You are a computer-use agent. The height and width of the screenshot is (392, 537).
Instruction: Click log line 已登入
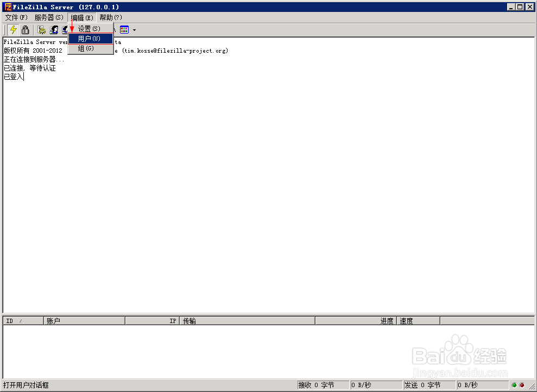[13, 77]
